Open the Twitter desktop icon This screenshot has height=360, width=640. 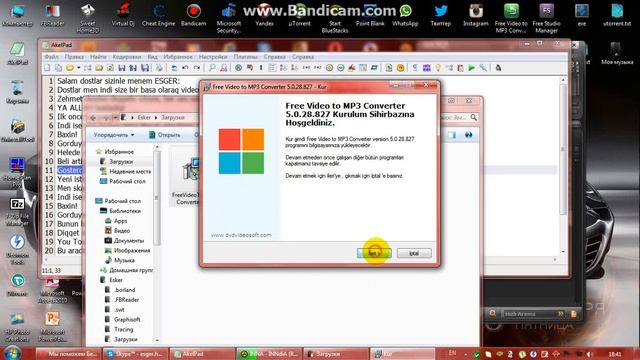click(x=440, y=16)
